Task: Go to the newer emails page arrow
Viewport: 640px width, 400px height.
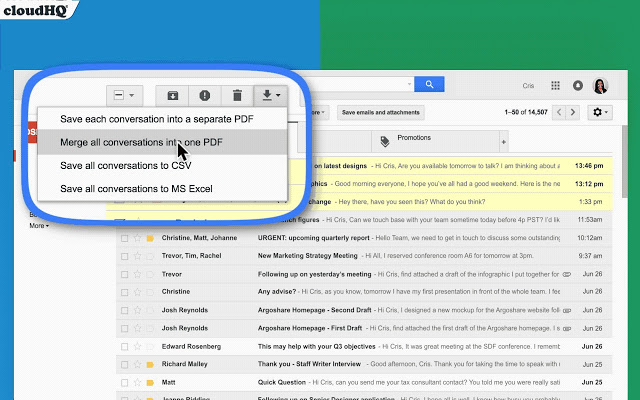Action: click(559, 112)
